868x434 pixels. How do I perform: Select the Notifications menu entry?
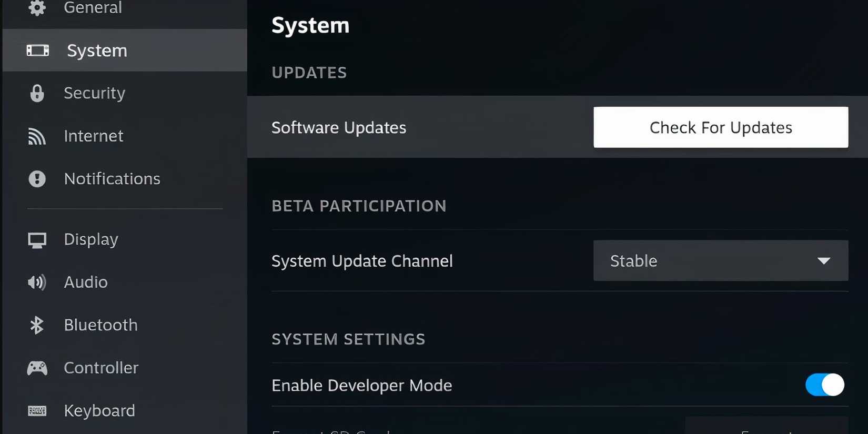click(125, 179)
